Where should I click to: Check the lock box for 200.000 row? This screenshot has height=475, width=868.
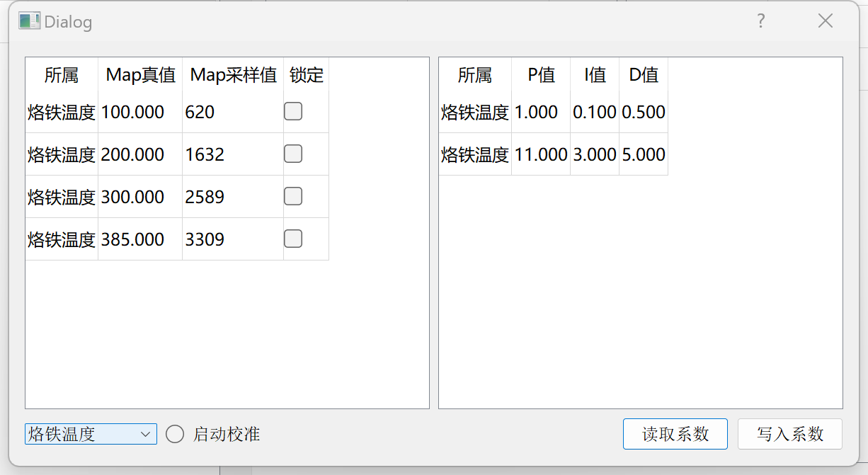click(x=293, y=154)
